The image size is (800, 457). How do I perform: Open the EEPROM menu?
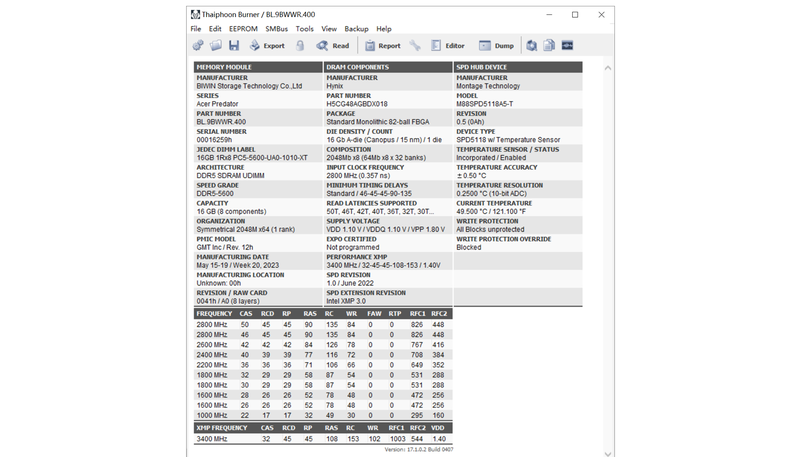(x=243, y=29)
